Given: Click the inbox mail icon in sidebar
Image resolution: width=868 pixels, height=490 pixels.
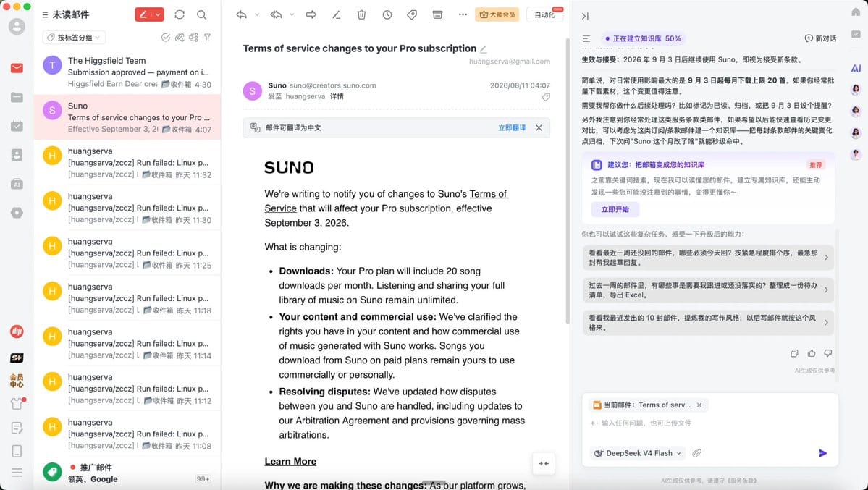Looking at the screenshot, I should [x=17, y=68].
